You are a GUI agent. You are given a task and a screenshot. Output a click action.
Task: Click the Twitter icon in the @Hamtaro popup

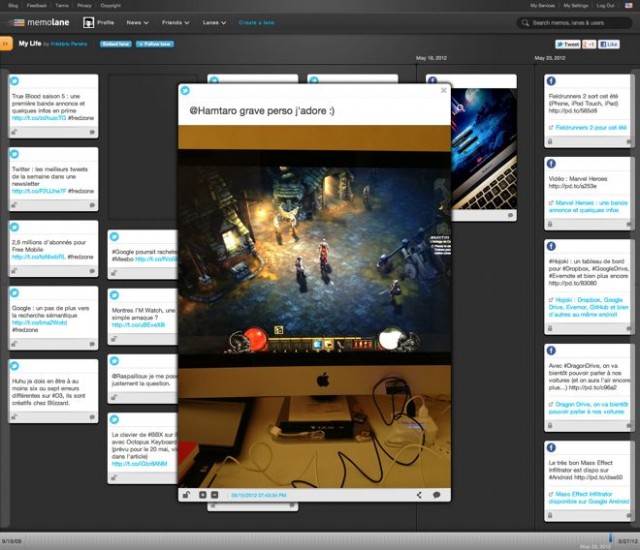[x=185, y=91]
